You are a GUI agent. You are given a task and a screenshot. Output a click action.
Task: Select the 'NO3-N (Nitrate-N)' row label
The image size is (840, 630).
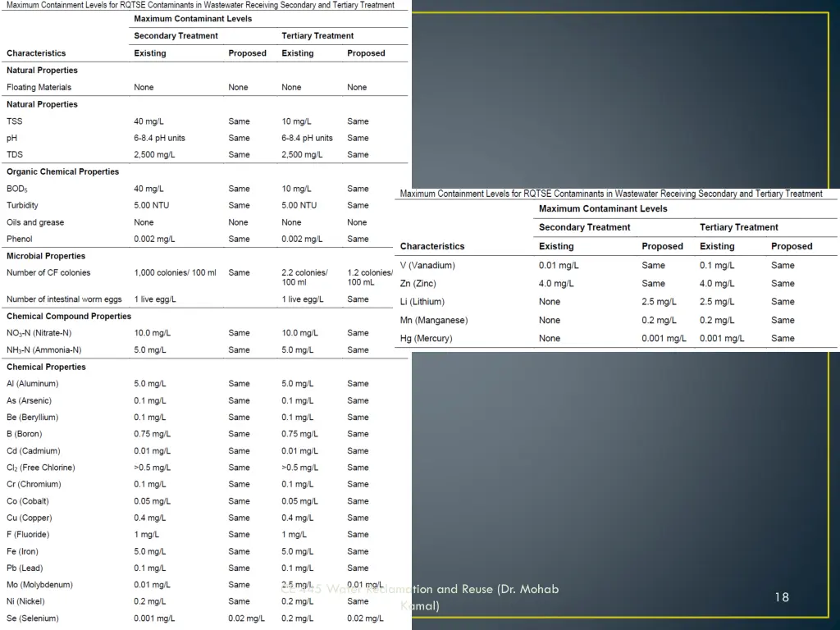point(39,333)
